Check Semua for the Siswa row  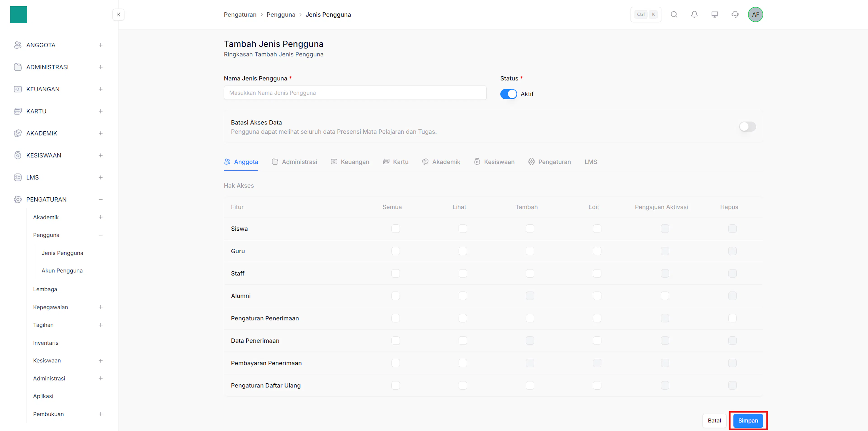point(396,228)
